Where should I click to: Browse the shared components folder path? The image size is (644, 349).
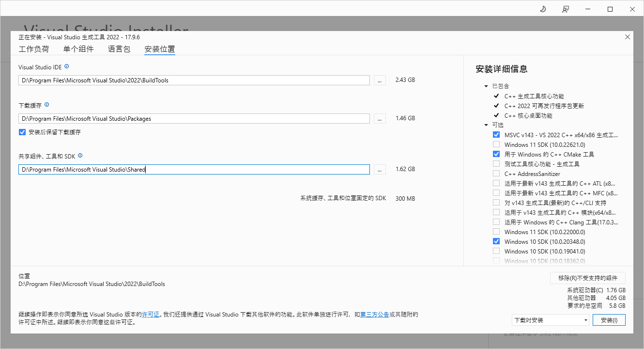pos(380,169)
